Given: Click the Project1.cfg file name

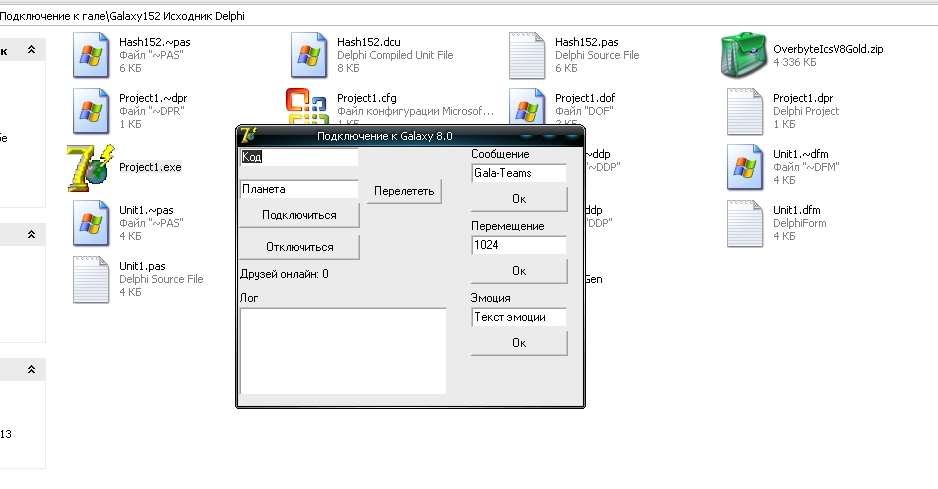Looking at the screenshot, I should click(367, 98).
